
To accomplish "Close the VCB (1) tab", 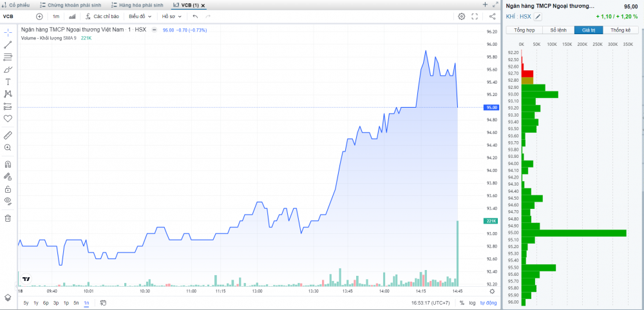I will [203, 5].
